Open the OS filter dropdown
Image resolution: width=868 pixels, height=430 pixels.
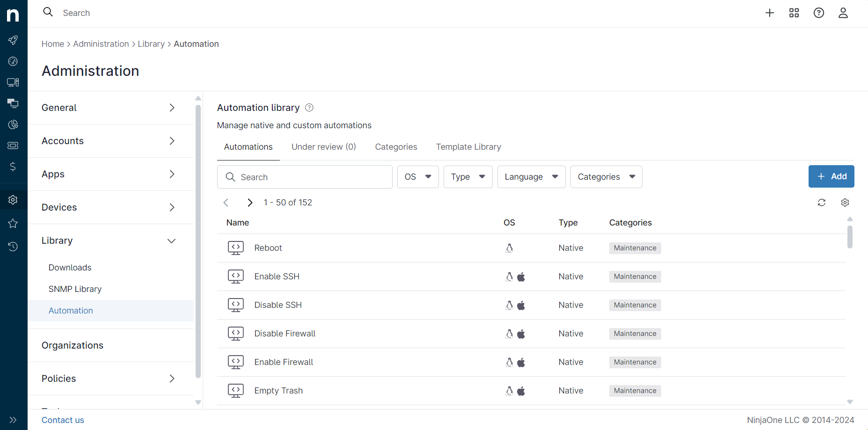[x=417, y=176]
